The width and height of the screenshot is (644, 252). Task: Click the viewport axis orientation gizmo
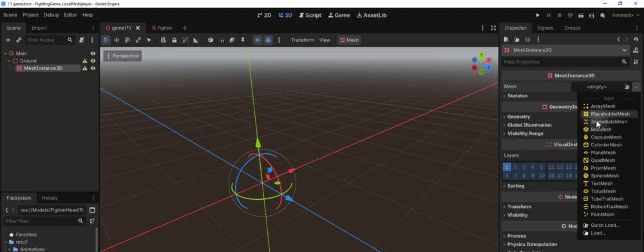point(481,64)
